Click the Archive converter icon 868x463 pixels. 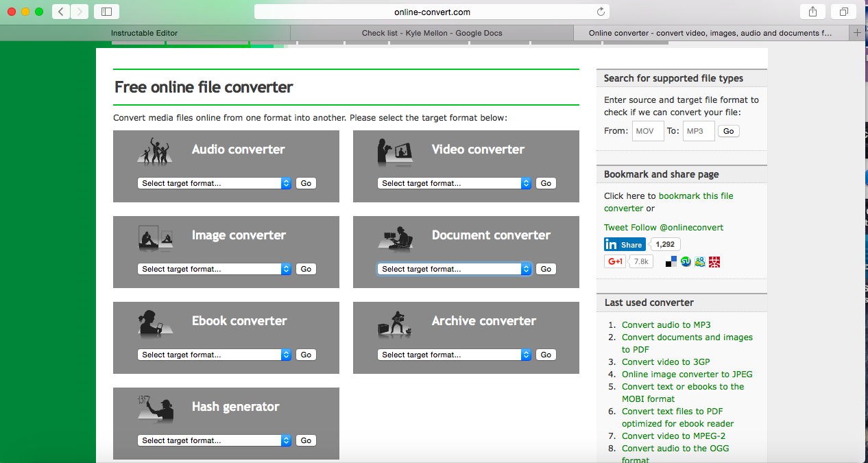click(x=394, y=323)
